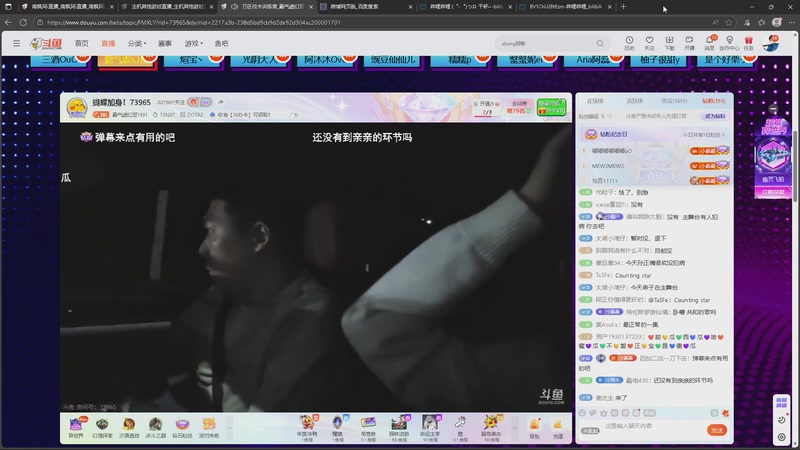Image resolution: width=800 pixels, height=450 pixels.
Task: Open the 历史 history clock icon
Action: tap(630, 43)
